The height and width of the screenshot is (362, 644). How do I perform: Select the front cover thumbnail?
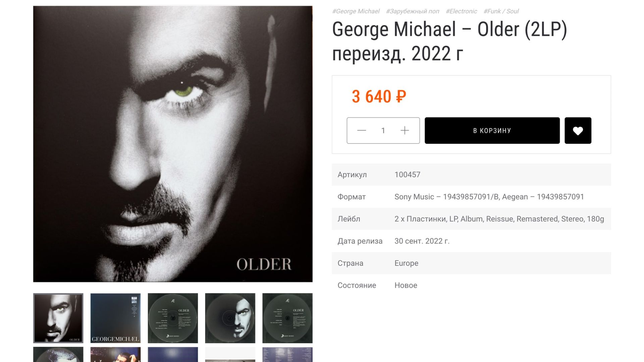58,318
